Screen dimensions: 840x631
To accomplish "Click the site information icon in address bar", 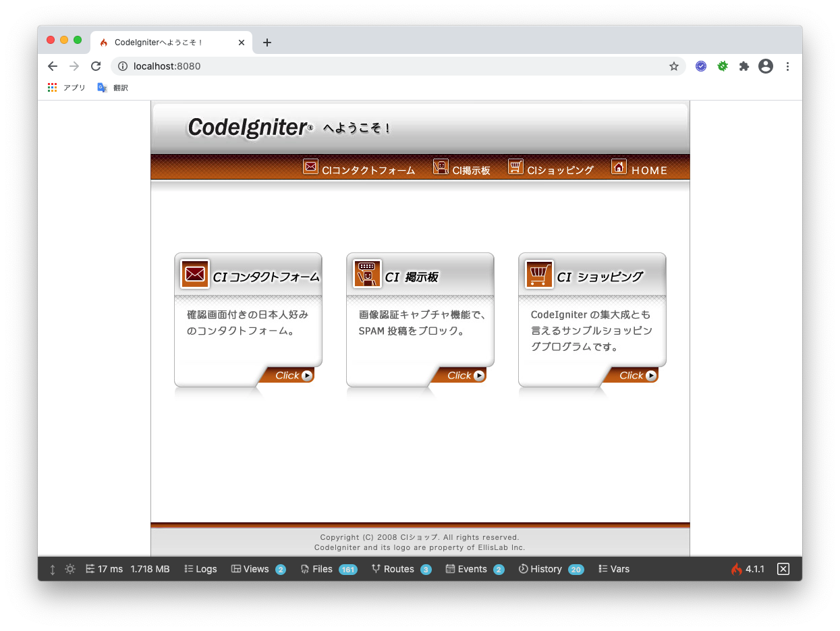I will pos(123,66).
